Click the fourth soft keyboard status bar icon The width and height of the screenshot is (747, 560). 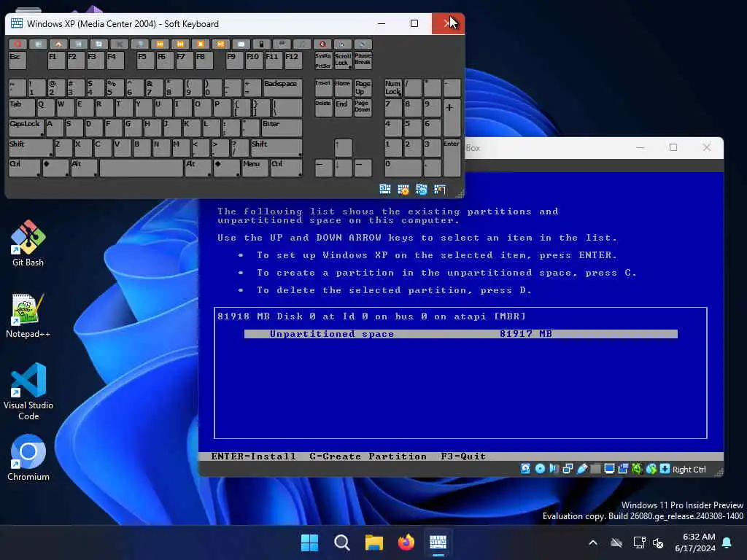[x=440, y=189]
